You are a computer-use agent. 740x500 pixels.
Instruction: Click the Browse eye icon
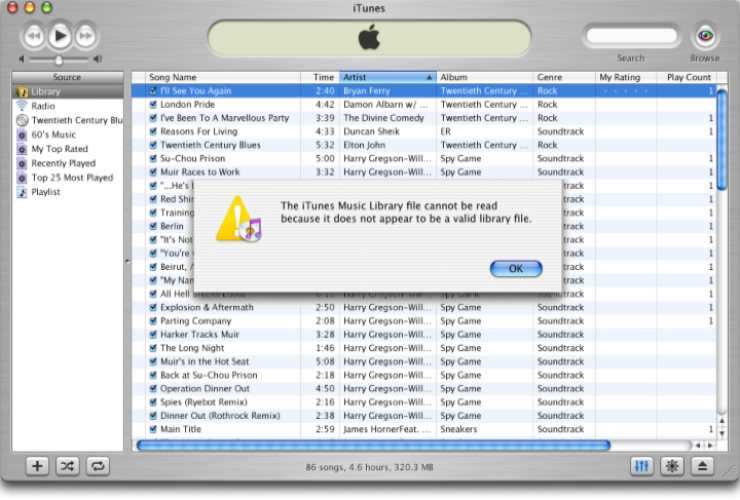(705, 36)
